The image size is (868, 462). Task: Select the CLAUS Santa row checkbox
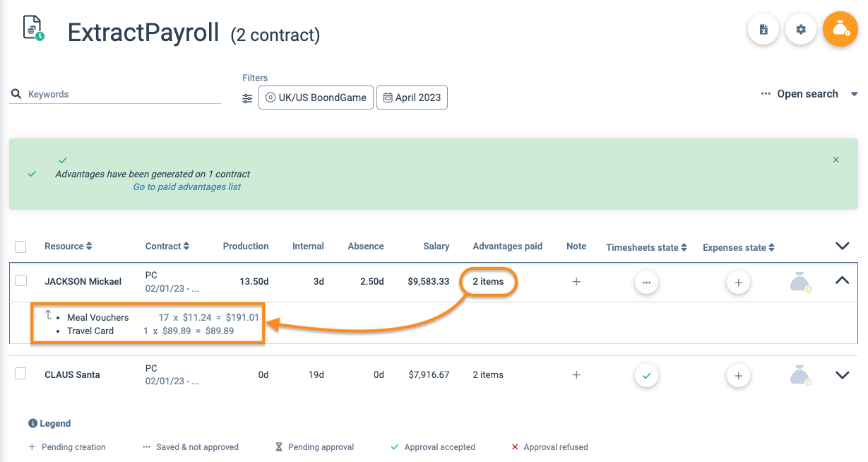point(21,374)
